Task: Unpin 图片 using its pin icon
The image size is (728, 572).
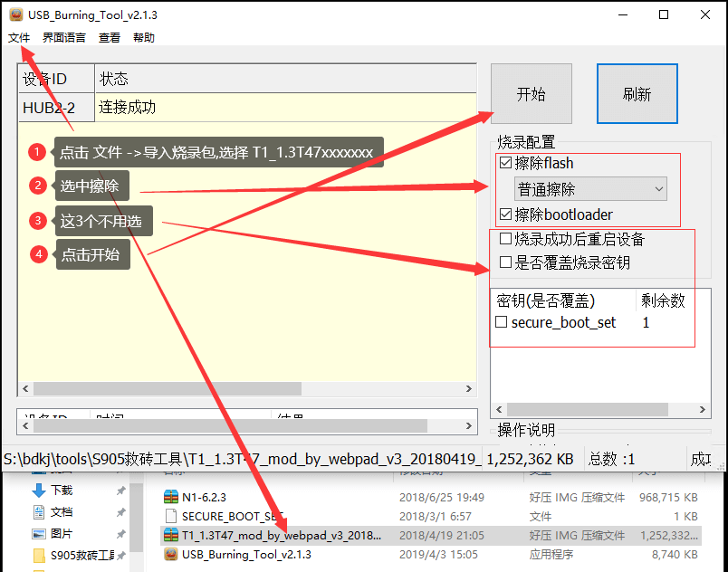Action: pos(121,534)
